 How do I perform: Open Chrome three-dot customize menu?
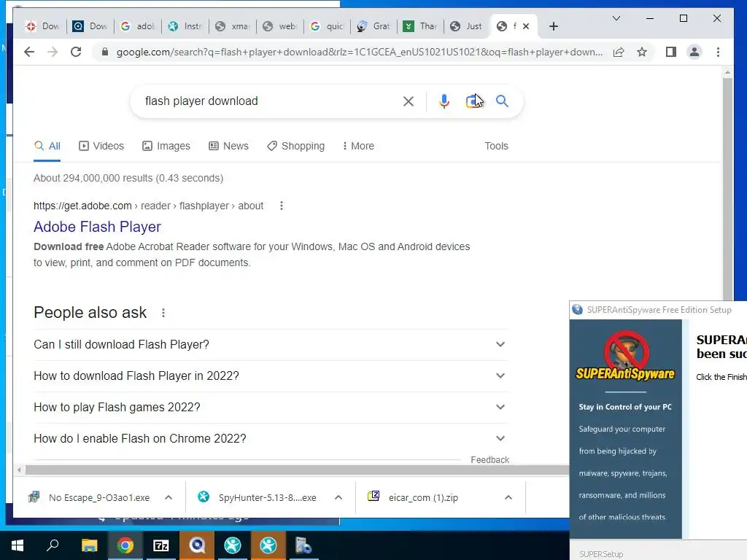[x=718, y=52]
